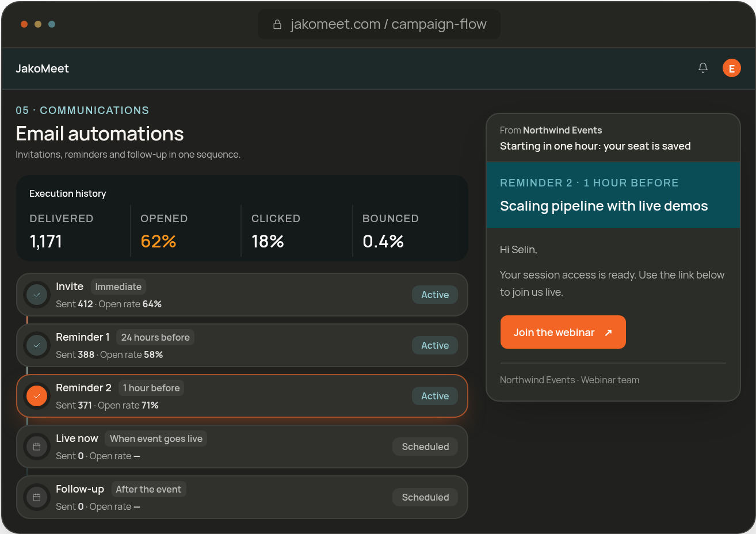The width and height of the screenshot is (756, 534).
Task: Select the Reminder 2 step title
Action: [84, 388]
